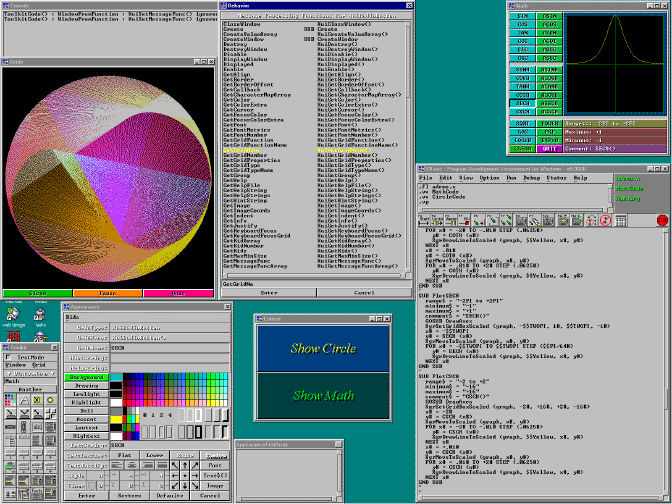Click the center dot in Appearance direction pad
Screen dimensions: 672x504
[185, 476]
